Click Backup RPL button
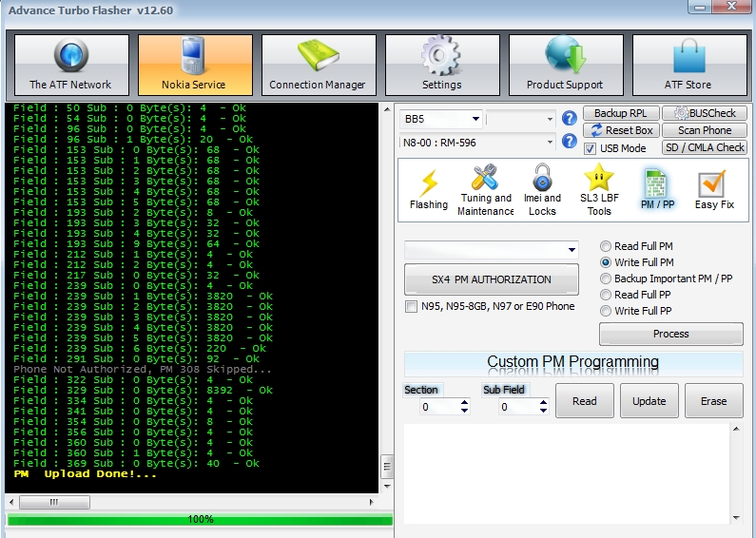This screenshot has height=538, width=756. (622, 113)
